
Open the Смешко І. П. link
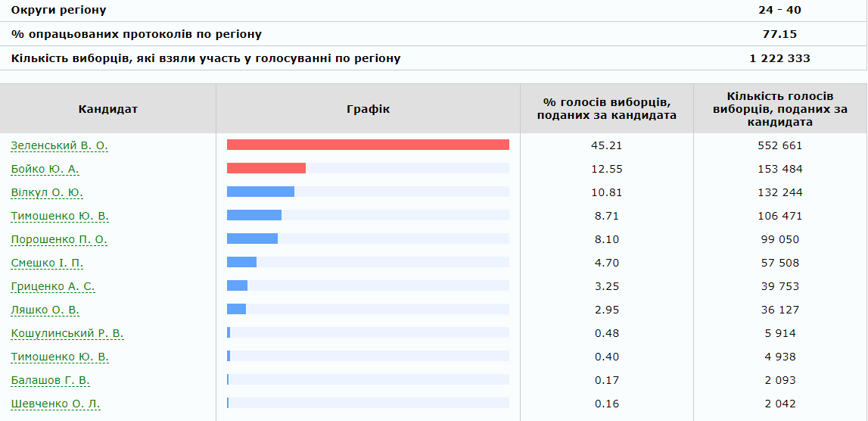[47, 263]
